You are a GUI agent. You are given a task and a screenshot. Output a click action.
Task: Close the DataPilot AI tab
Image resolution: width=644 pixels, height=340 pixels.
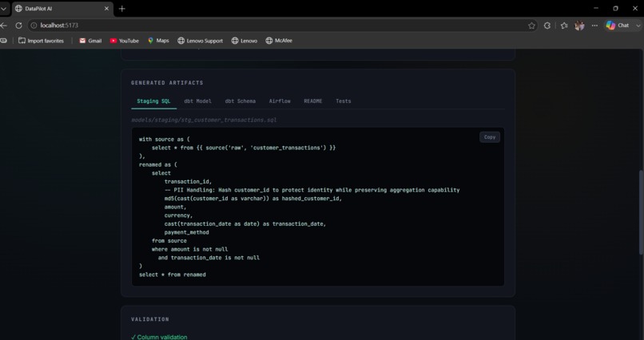tap(106, 9)
